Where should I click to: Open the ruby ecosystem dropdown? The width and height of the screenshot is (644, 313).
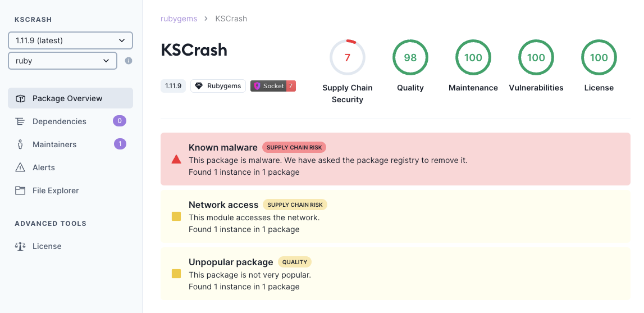click(62, 61)
